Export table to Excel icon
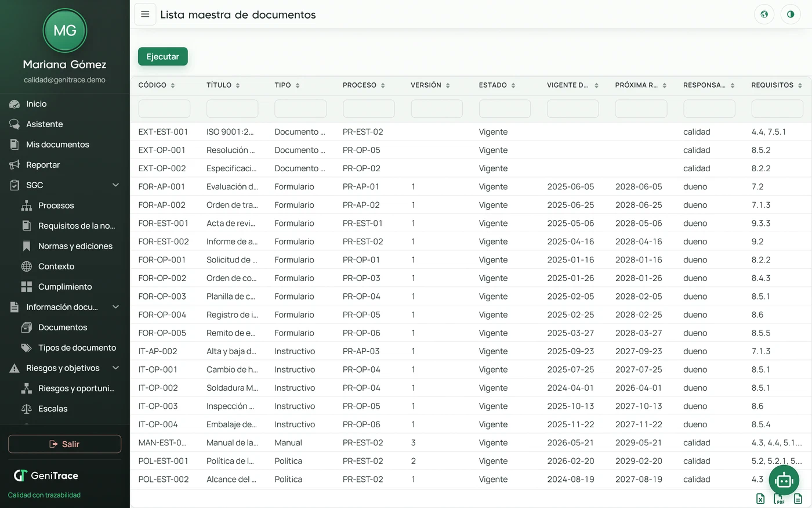Viewport: 812px width, 508px height. pos(760,499)
